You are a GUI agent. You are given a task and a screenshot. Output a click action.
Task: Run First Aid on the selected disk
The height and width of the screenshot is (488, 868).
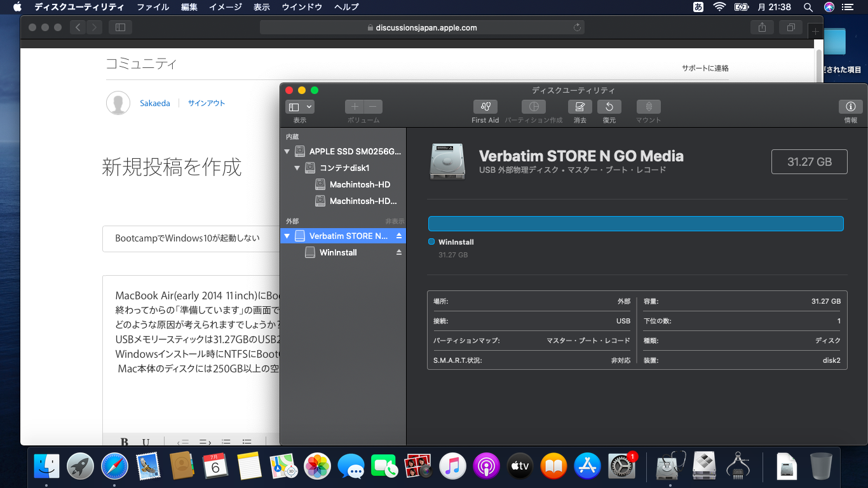[x=485, y=107]
